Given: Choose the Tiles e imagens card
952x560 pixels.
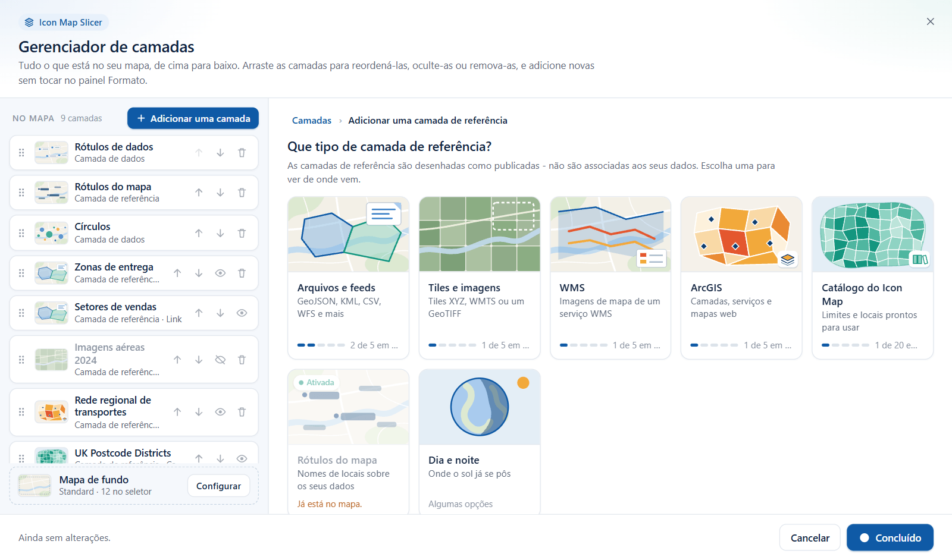Looking at the screenshot, I should click(x=480, y=278).
